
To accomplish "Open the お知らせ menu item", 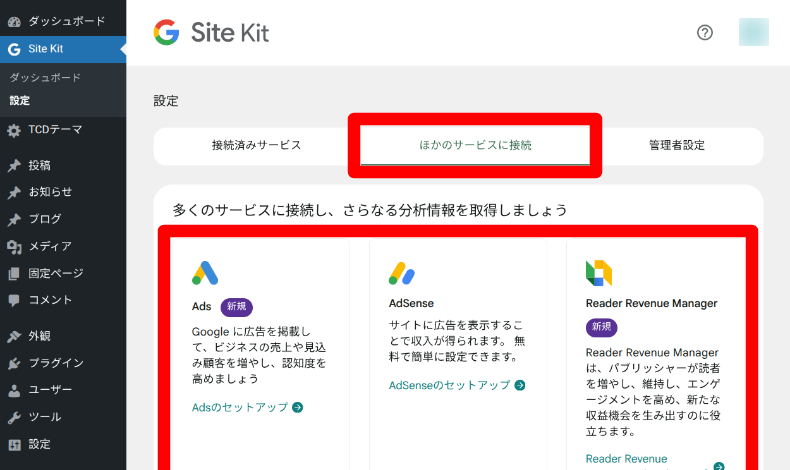I will click(x=63, y=192).
